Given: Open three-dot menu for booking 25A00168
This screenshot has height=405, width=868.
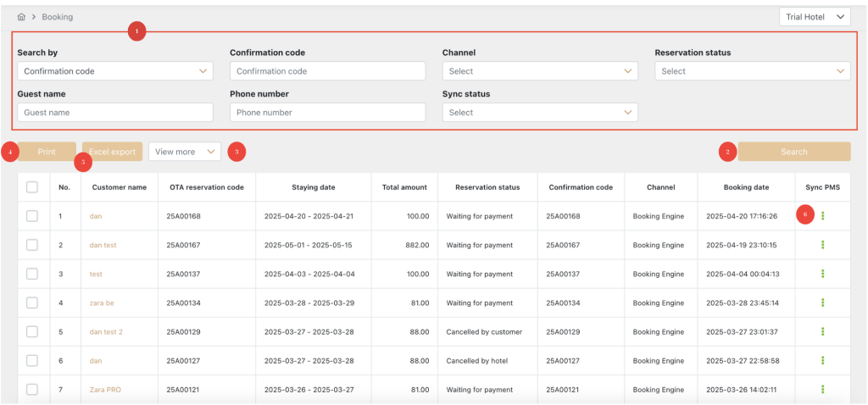Looking at the screenshot, I should coord(822,216).
